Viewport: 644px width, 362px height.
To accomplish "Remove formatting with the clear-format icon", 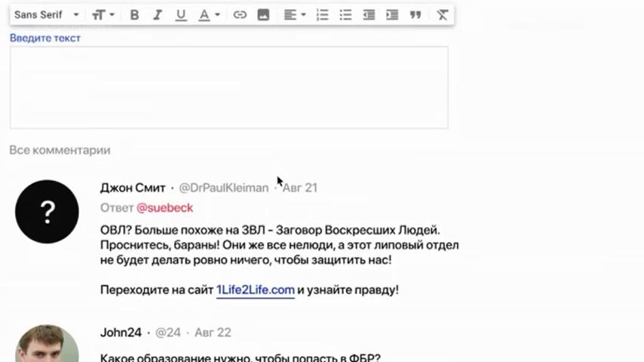I will point(443,15).
